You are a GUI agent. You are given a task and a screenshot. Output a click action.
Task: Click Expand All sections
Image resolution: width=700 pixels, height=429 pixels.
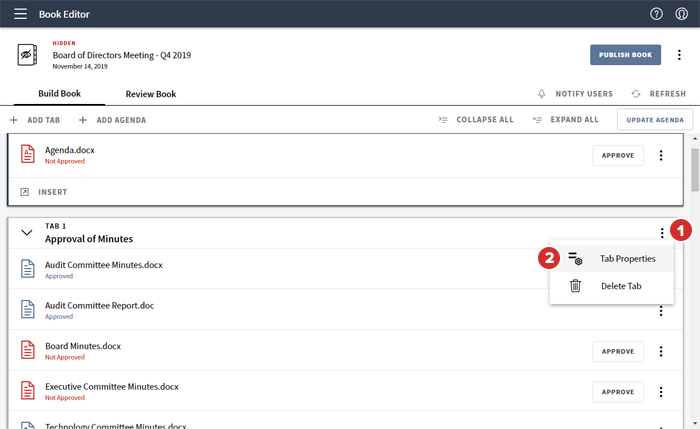coord(565,120)
